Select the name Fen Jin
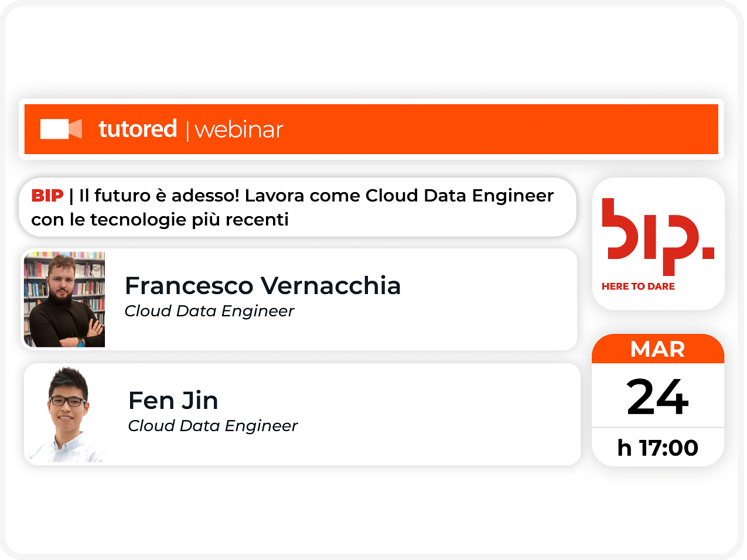Screen dimensions: 747x560 point(173,401)
